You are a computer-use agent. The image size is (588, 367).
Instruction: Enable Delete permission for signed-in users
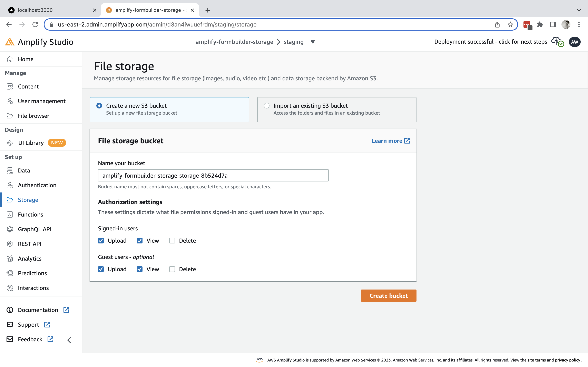tap(172, 241)
